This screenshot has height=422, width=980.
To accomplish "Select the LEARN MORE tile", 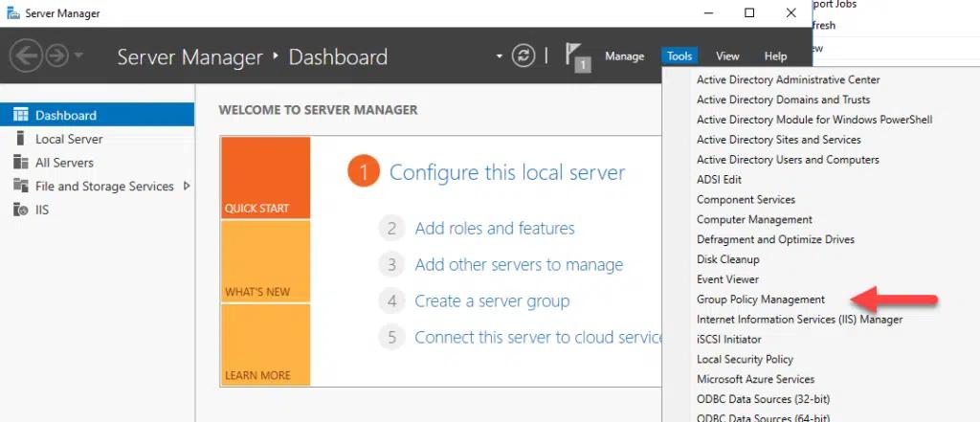I will 266,345.
